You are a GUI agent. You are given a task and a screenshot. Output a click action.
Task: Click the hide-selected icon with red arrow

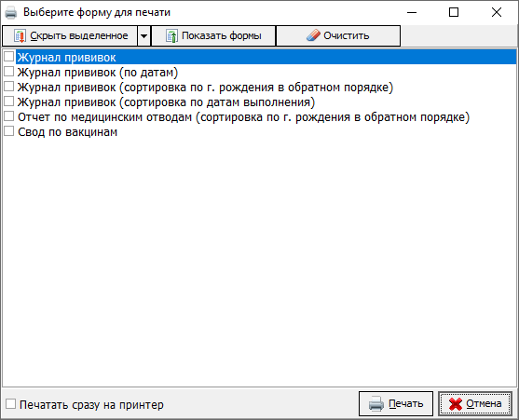click(20, 35)
